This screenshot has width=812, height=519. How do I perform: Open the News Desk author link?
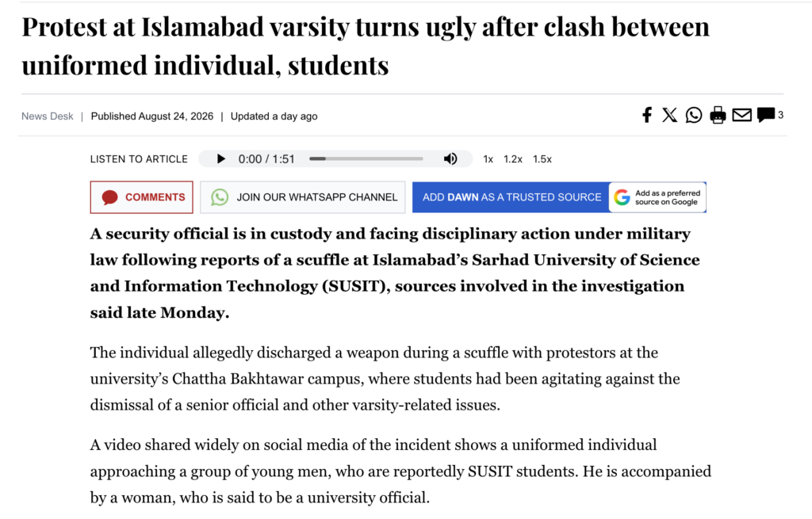(47, 116)
